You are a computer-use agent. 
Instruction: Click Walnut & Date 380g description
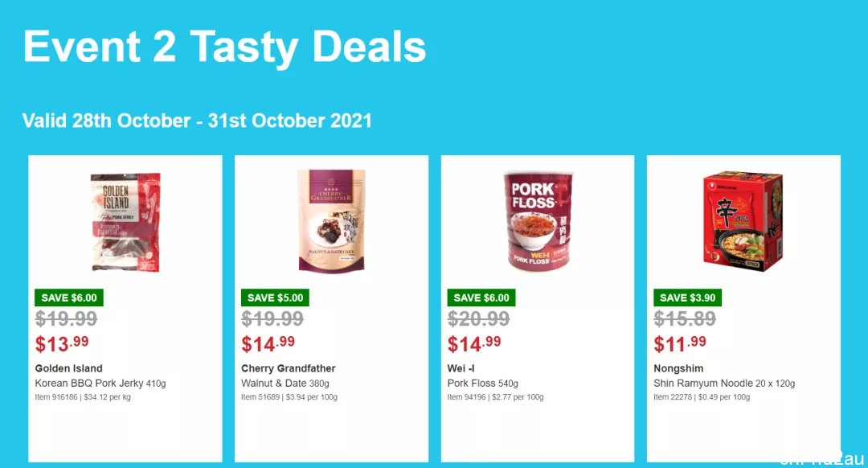click(x=285, y=384)
